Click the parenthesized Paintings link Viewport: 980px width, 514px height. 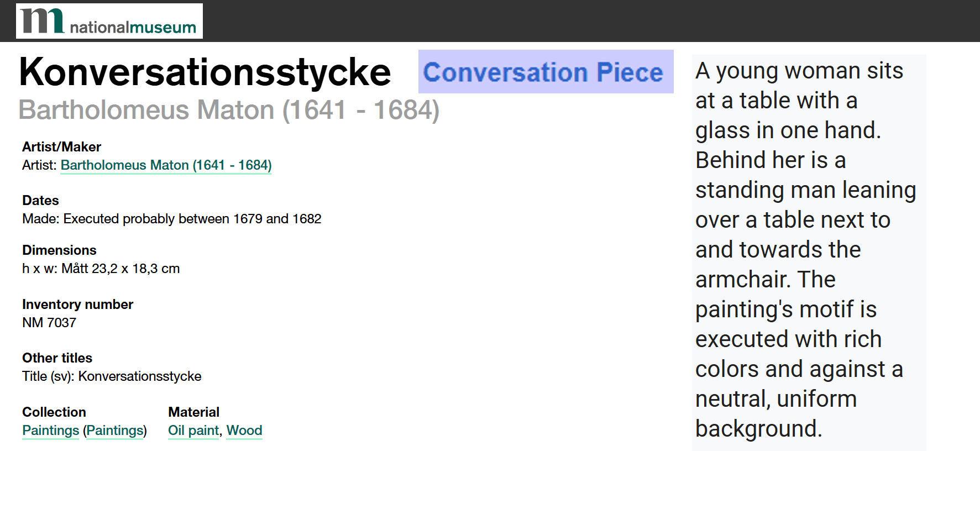(115, 431)
